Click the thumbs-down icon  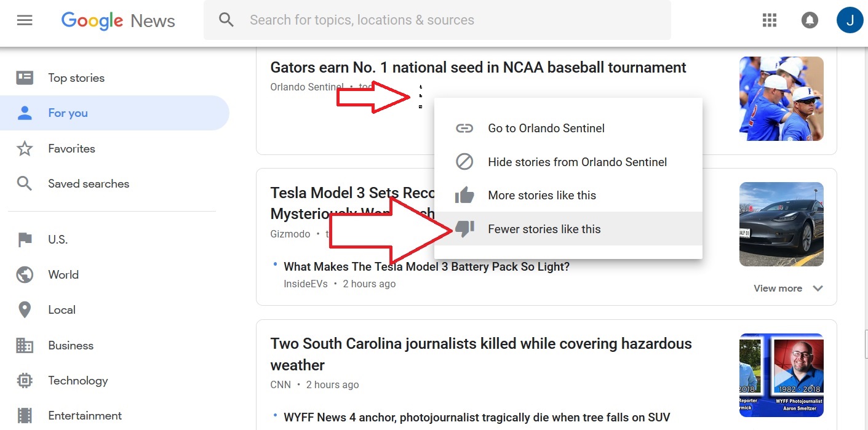(x=464, y=229)
